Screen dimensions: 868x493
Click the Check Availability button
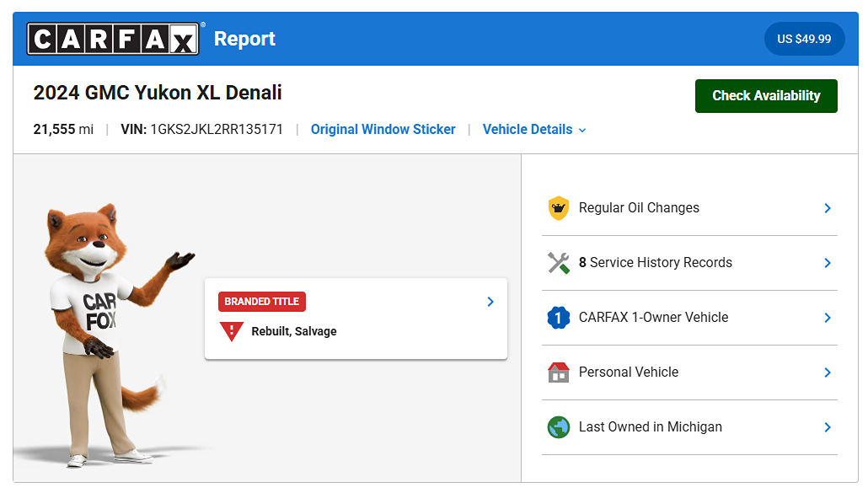766,96
